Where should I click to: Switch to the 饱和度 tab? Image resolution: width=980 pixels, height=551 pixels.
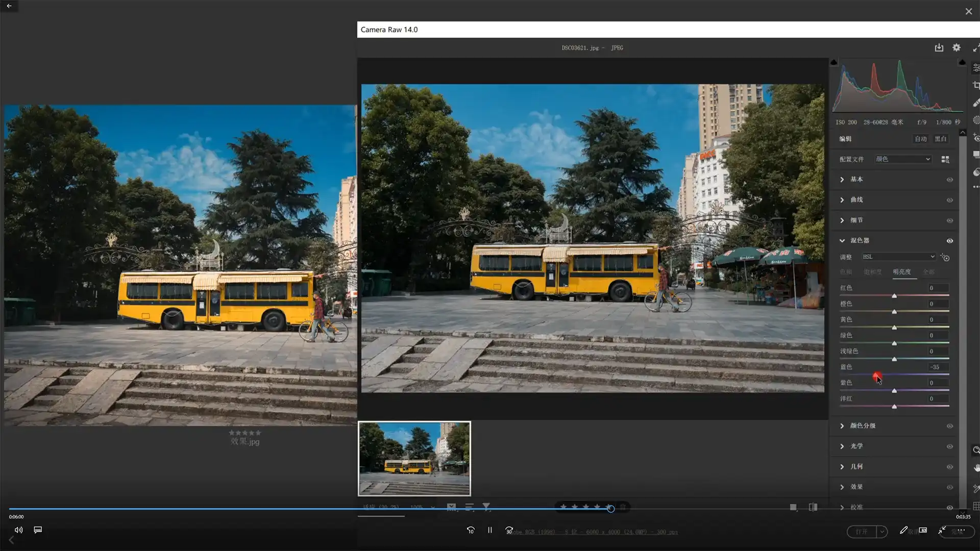tap(872, 272)
